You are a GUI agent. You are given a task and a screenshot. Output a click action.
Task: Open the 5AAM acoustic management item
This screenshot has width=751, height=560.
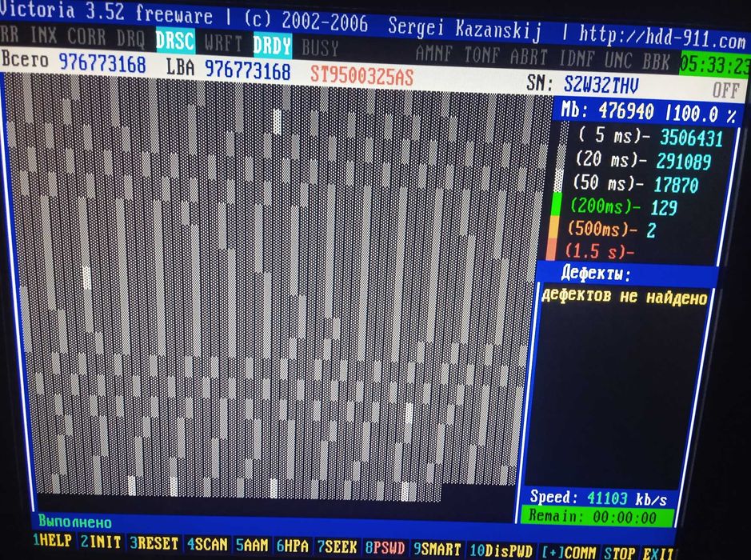click(252, 546)
